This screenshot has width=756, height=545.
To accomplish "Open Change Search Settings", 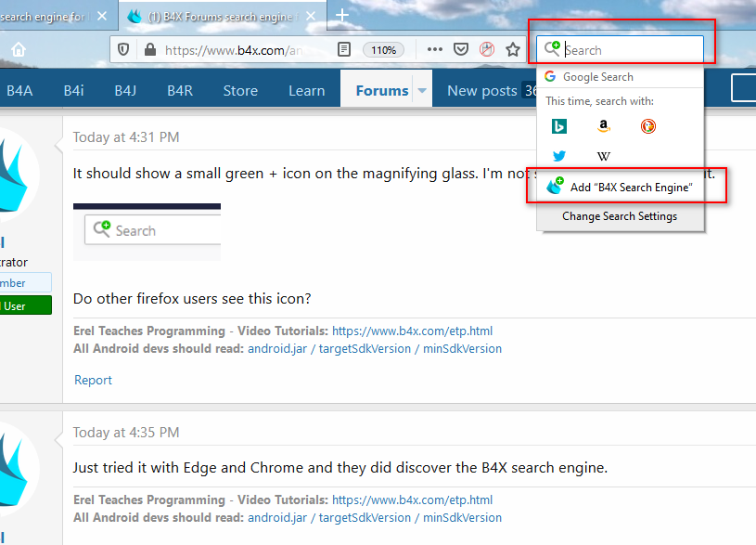I will click(620, 216).
